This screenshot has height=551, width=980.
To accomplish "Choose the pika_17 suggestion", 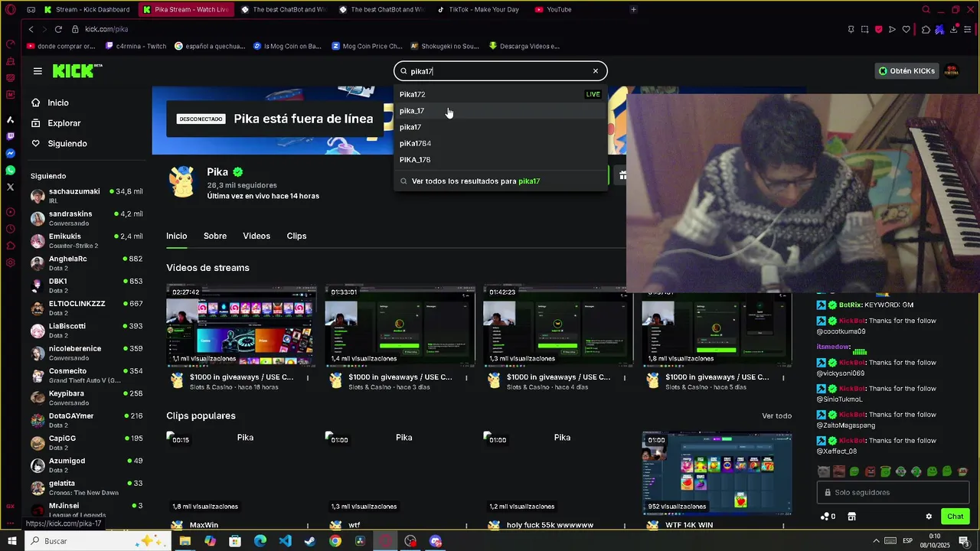I will (500, 111).
